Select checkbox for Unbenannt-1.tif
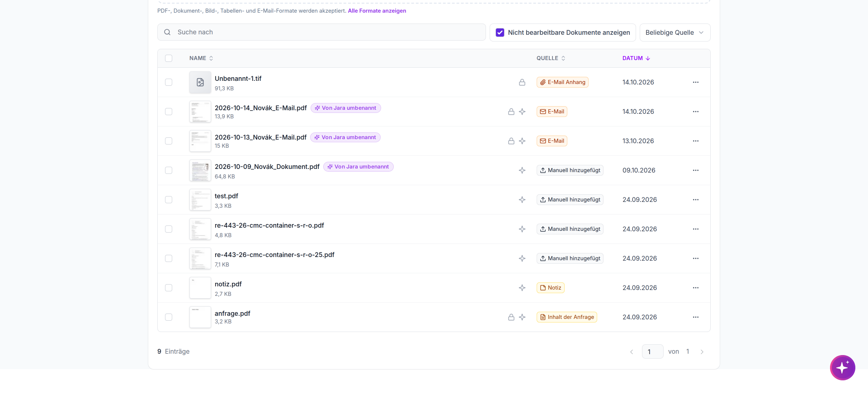 tap(169, 82)
